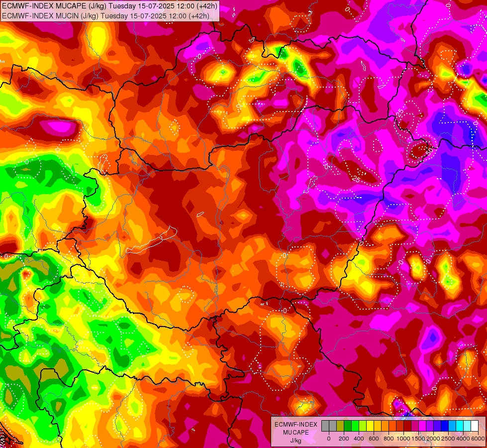Screen dimensions: 487x448
Task: Pick the sky blue swatch right of 2500 tick
Action: click(452, 426)
